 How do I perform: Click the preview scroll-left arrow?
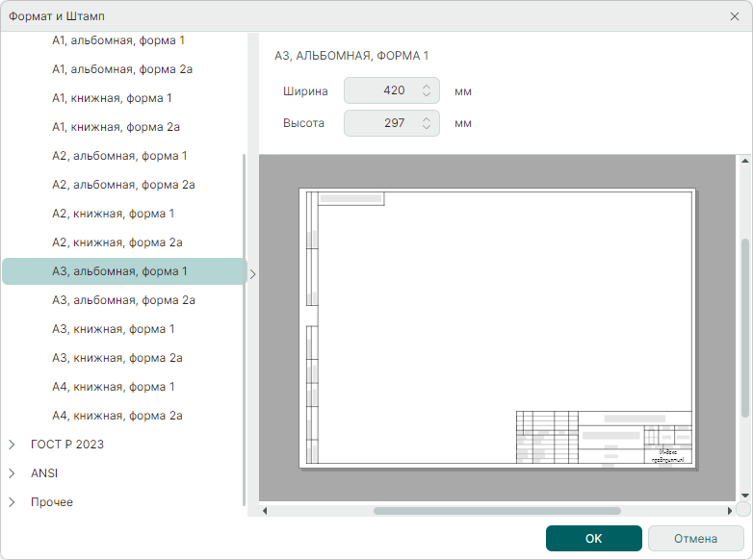pos(265,510)
